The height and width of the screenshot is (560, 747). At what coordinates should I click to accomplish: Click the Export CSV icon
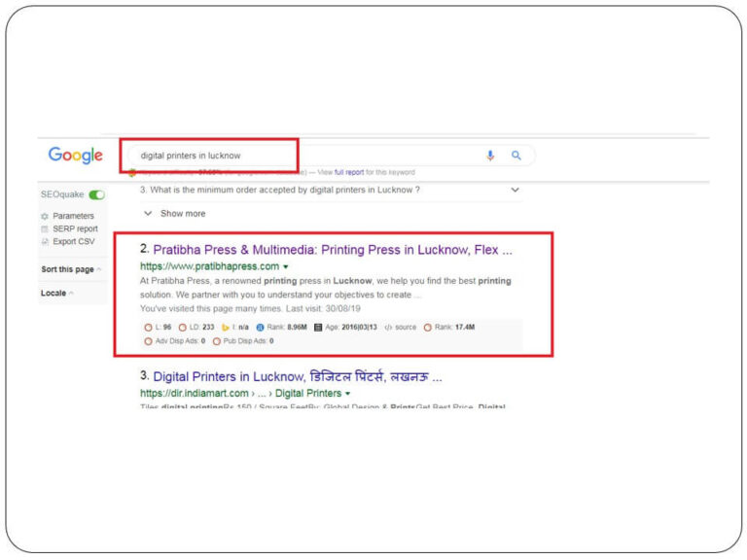tap(45, 242)
